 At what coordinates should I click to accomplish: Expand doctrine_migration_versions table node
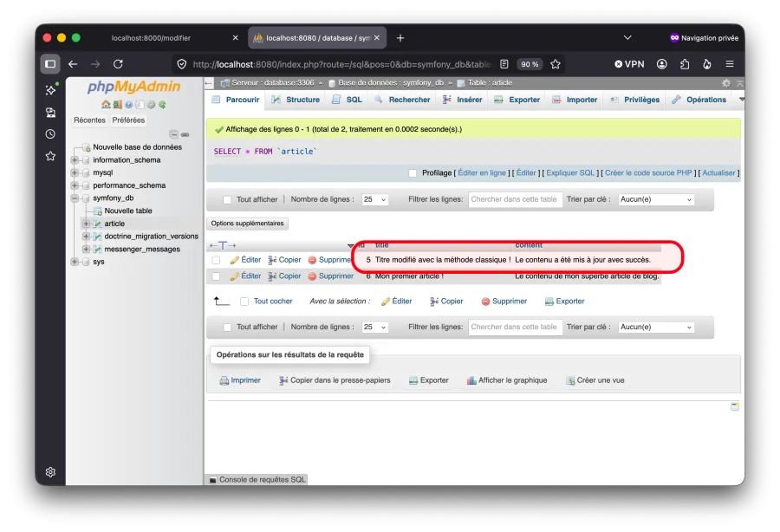(86, 237)
